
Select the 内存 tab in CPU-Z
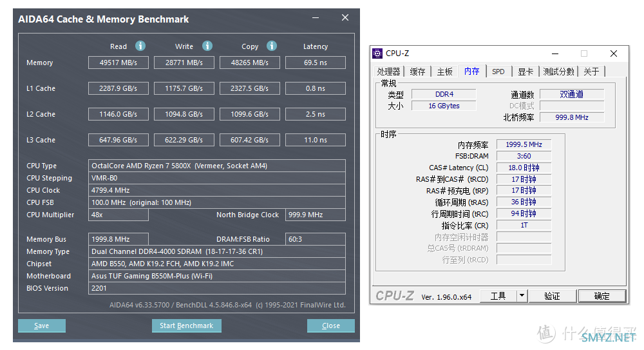tap(472, 71)
